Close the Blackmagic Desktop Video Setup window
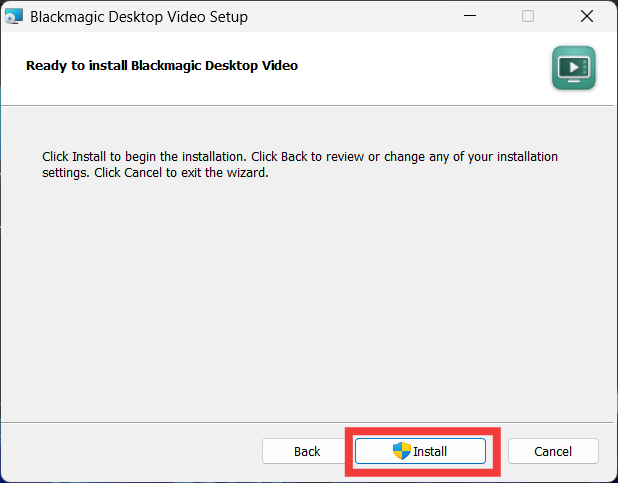Image resolution: width=618 pixels, height=483 pixels. pyautogui.click(x=587, y=16)
